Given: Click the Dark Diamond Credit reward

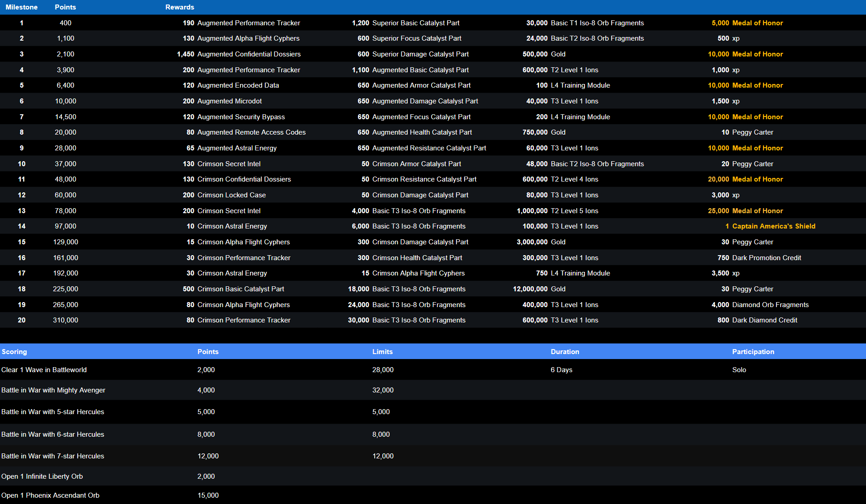Looking at the screenshot, I should 764,320.
